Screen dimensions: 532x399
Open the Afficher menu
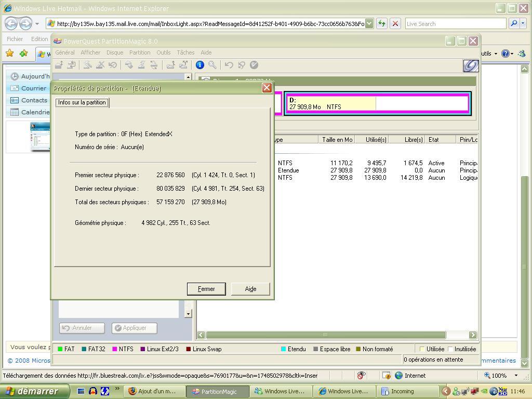(x=90, y=52)
